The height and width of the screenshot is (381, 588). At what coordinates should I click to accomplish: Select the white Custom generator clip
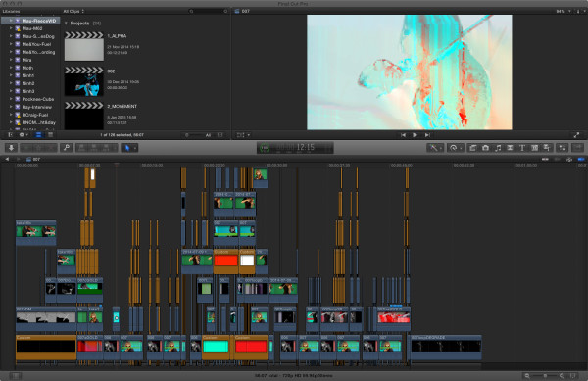coord(247,262)
